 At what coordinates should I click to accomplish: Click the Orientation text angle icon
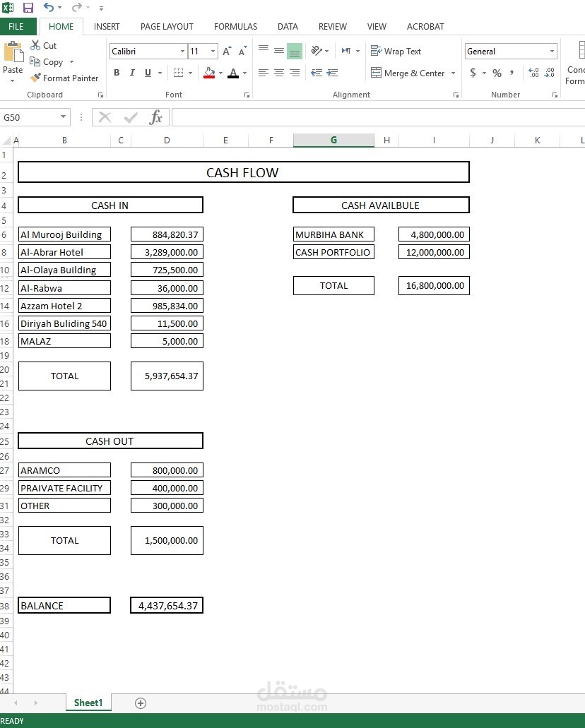pyautogui.click(x=317, y=51)
